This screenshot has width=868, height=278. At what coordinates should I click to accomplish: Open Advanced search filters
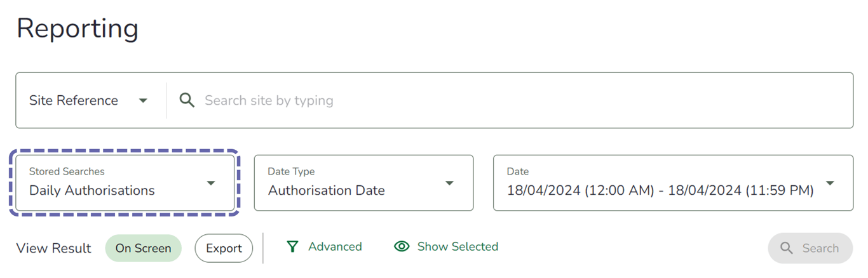tap(335, 247)
